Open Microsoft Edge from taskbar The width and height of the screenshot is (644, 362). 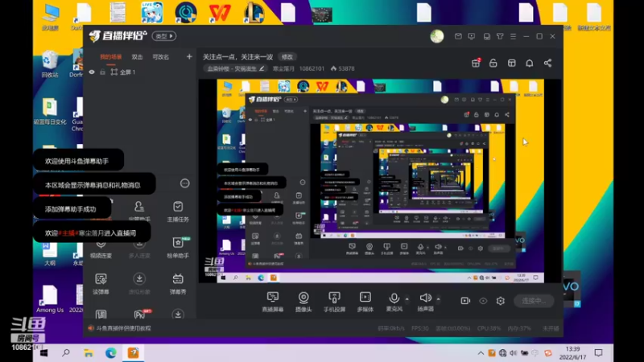coord(110,353)
